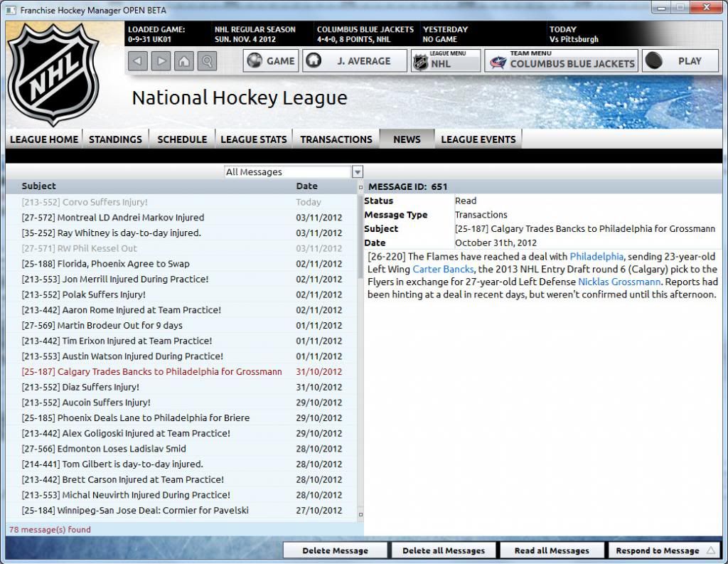Select message 'Brett Carson Injured at Team Practice!'
728x564 pixels.
[181, 479]
